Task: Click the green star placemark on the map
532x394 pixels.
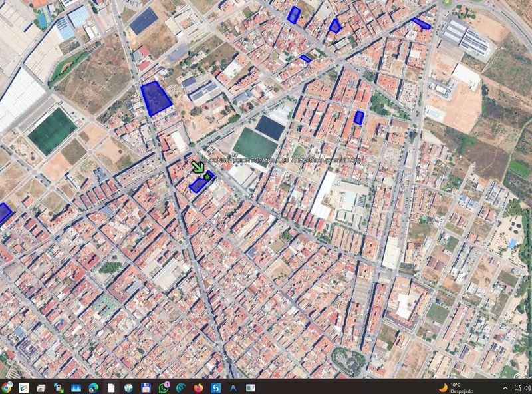Action: click(207, 176)
